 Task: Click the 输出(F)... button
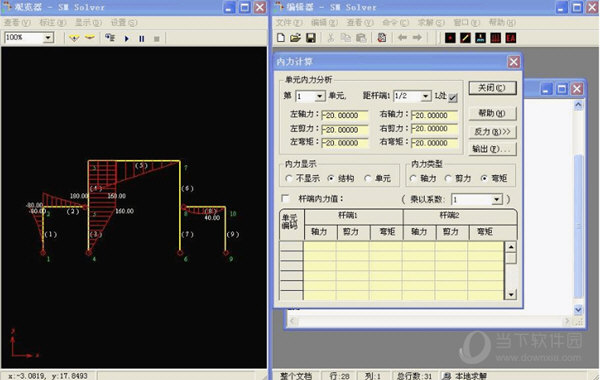point(492,149)
